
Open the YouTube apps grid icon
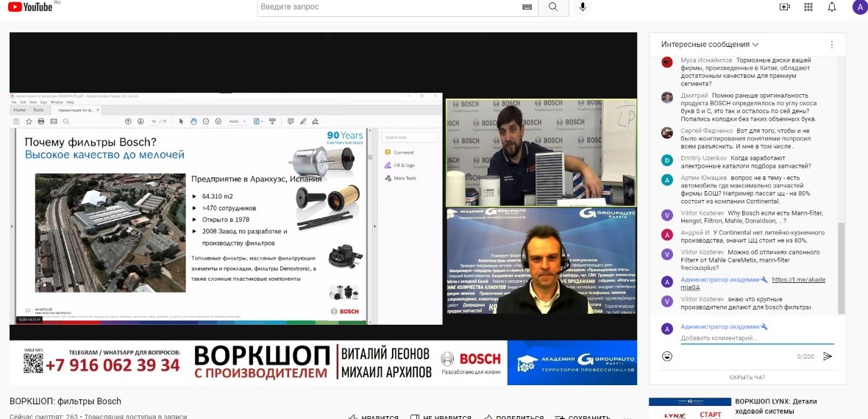click(x=808, y=7)
